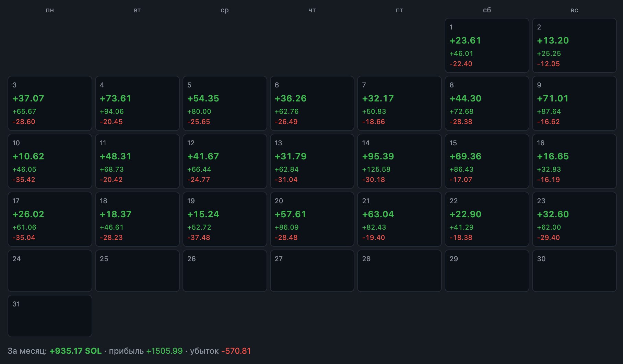Open day 23 cell with +32.60
623x364 pixels.
pos(574,219)
